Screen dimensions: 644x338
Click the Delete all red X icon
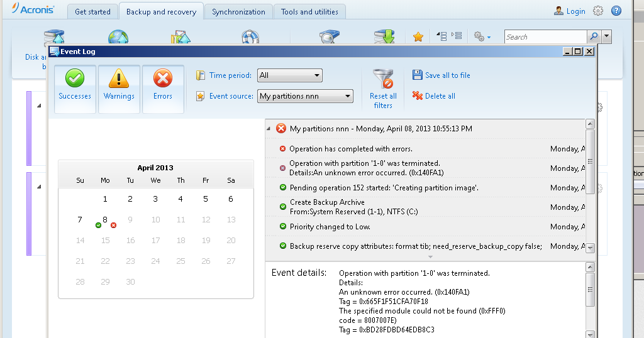point(418,95)
